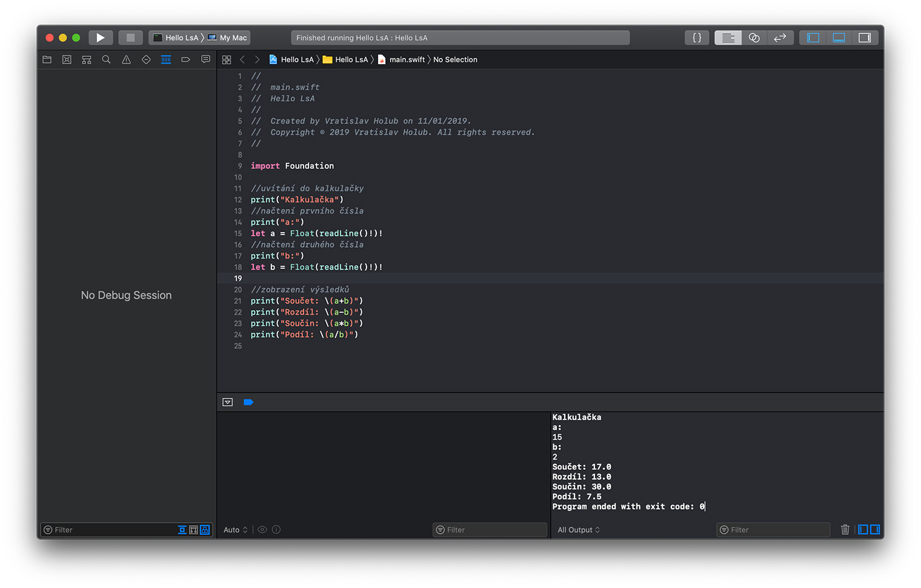Show the Issue navigator warning triangle
This screenshot has width=921, height=588.
pos(126,59)
